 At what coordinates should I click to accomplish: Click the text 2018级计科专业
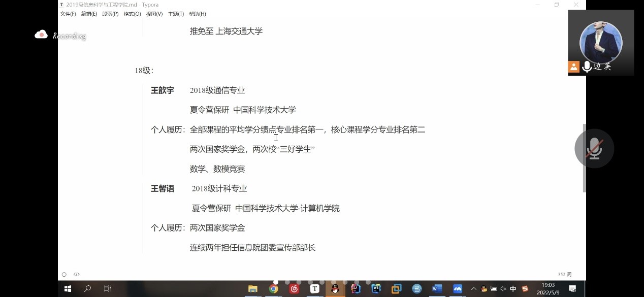(219, 188)
